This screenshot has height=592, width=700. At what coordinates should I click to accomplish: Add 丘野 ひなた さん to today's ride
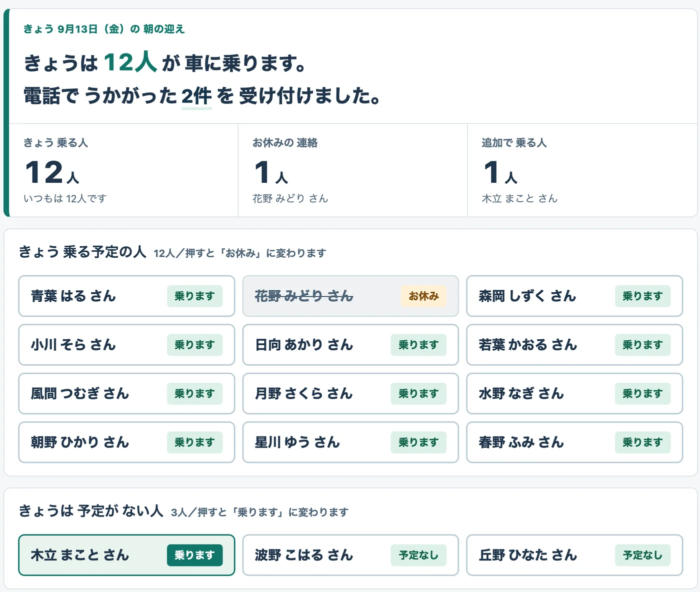click(574, 555)
